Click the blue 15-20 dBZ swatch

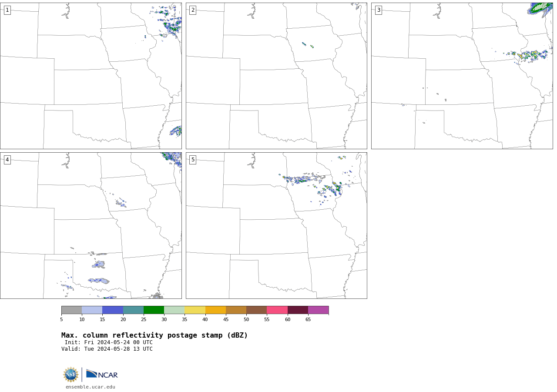pos(113,310)
